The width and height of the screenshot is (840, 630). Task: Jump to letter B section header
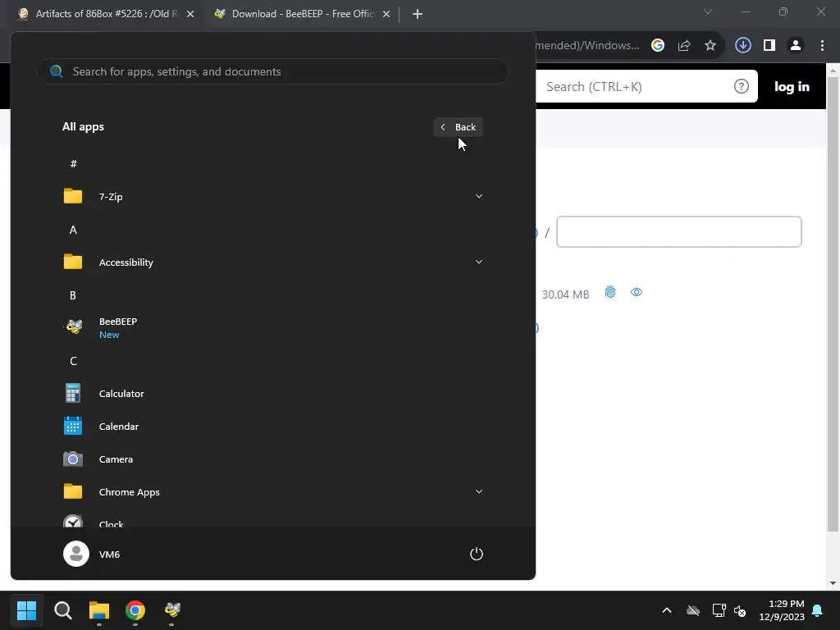tap(73, 295)
